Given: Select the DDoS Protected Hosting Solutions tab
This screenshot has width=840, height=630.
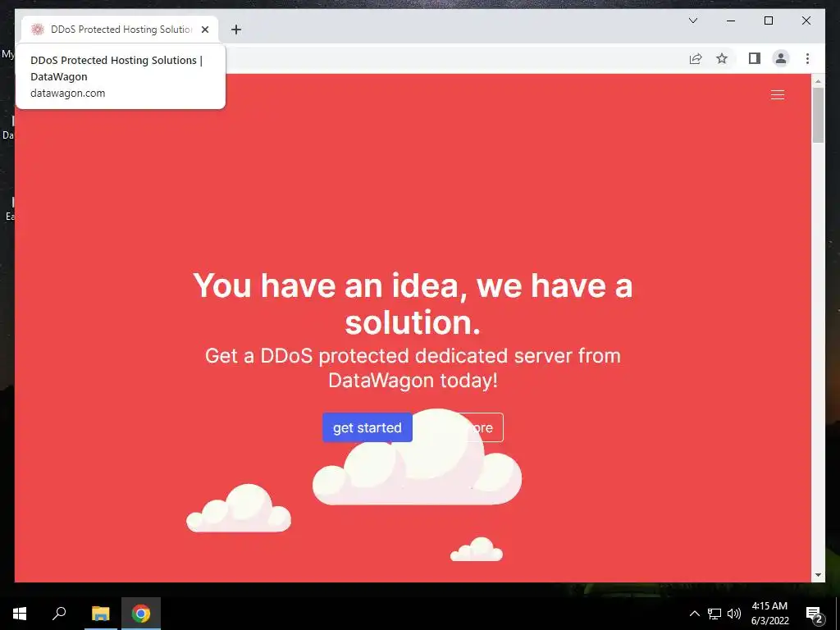Looking at the screenshot, I should click(x=120, y=30).
